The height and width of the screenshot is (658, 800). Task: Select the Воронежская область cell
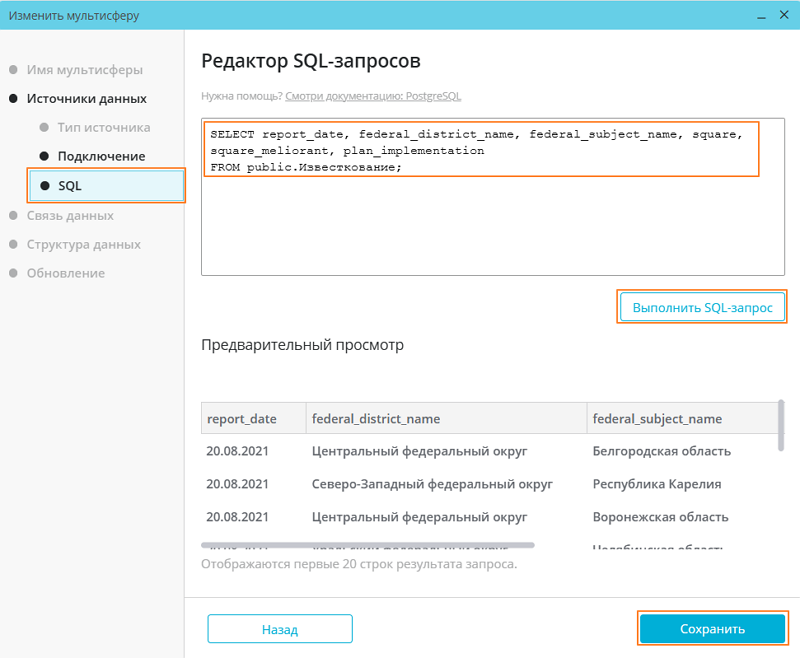pyautogui.click(x=660, y=517)
